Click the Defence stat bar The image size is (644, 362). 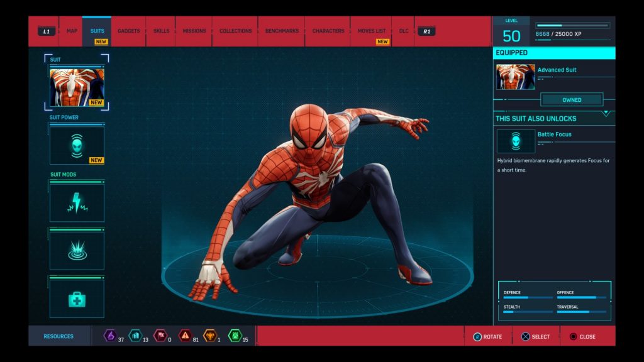pyautogui.click(x=528, y=297)
